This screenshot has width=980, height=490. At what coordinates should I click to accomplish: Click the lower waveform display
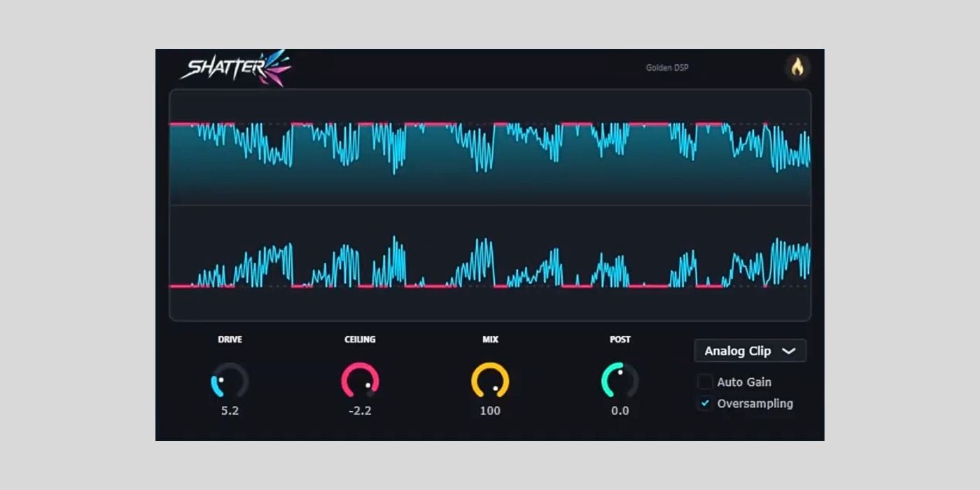(490, 262)
